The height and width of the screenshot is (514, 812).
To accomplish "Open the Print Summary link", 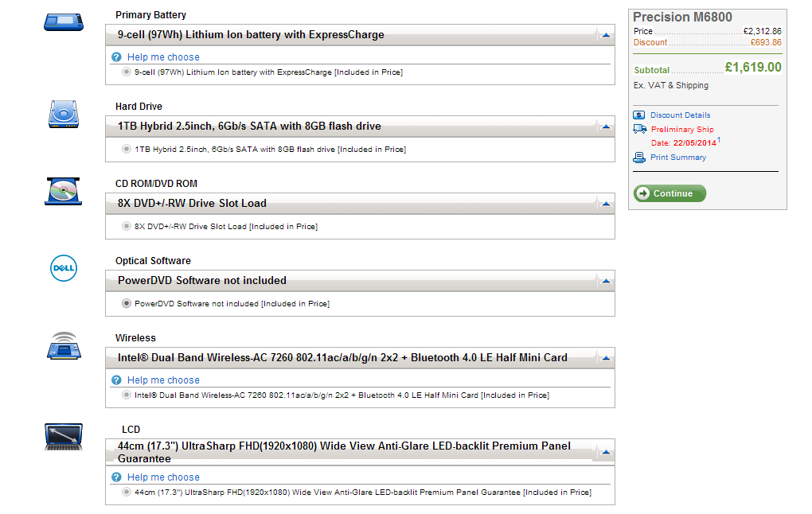I will (678, 158).
